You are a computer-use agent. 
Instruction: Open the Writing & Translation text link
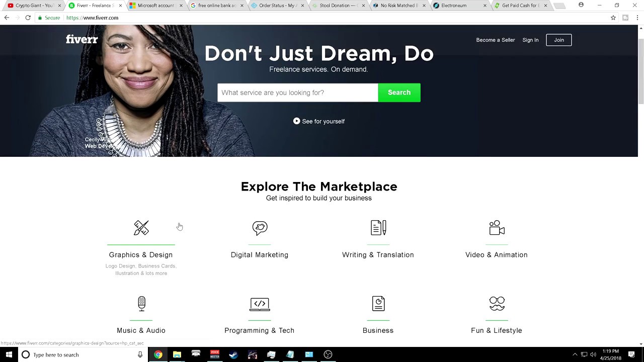(378, 255)
